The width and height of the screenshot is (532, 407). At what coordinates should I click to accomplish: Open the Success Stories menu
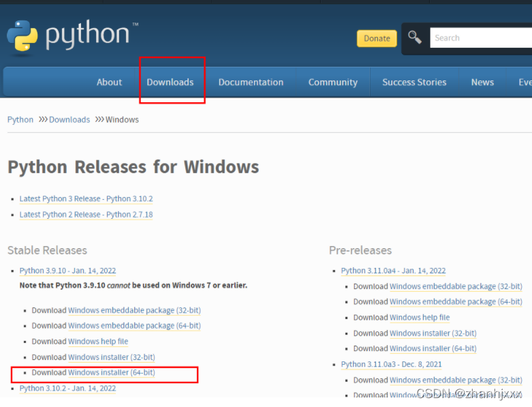pyautogui.click(x=414, y=82)
